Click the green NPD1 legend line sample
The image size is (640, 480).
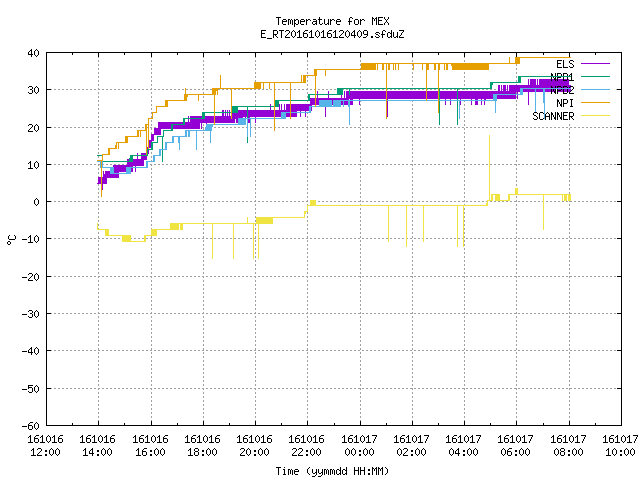coord(595,76)
